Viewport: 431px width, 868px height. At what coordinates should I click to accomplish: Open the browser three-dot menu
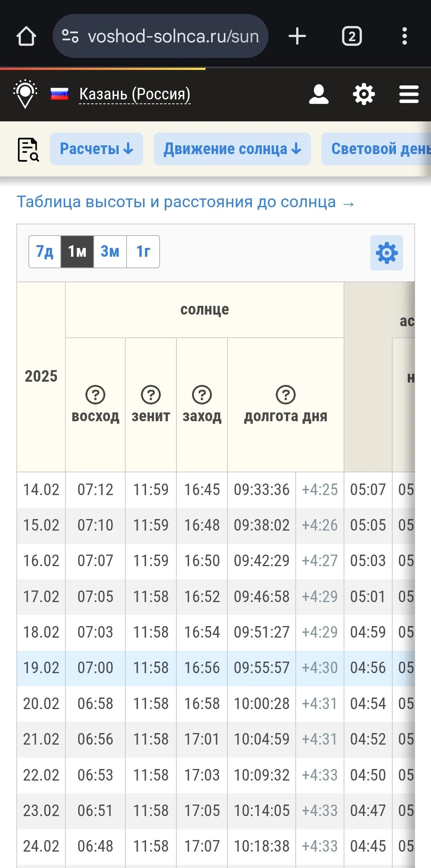pos(405,36)
